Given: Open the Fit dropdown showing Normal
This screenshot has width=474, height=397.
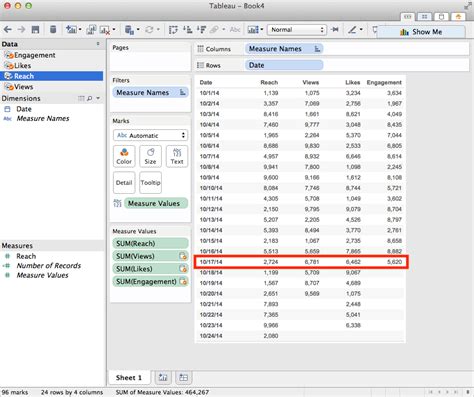Looking at the screenshot, I should [297, 30].
